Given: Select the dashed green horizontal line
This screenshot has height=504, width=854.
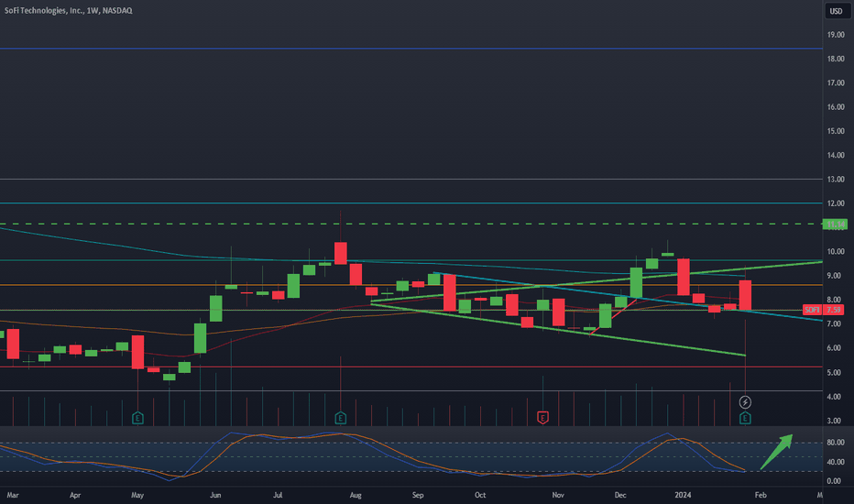Looking at the screenshot, I should pyautogui.click(x=411, y=224).
